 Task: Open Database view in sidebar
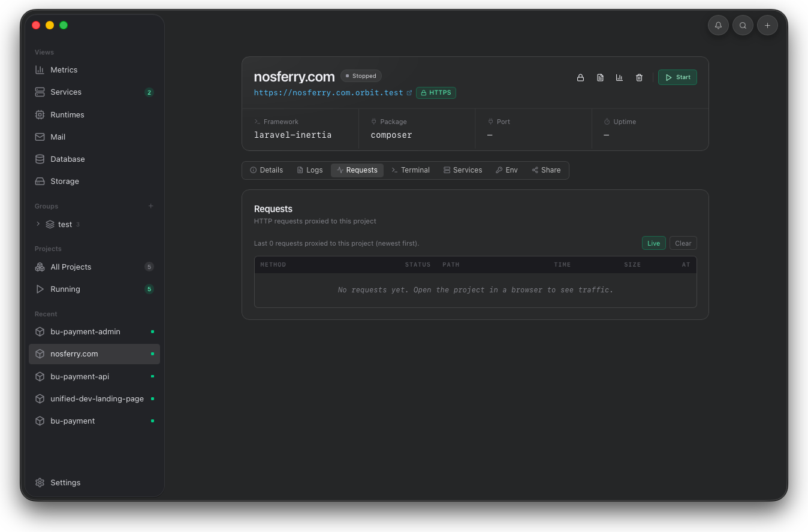click(x=94, y=159)
